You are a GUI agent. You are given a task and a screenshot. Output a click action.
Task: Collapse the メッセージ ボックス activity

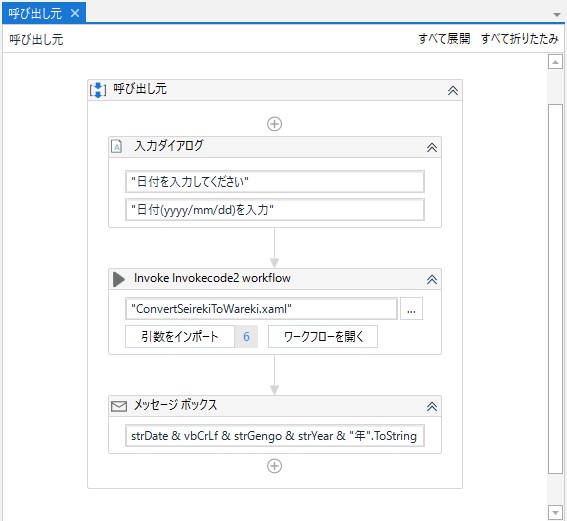[x=432, y=407]
